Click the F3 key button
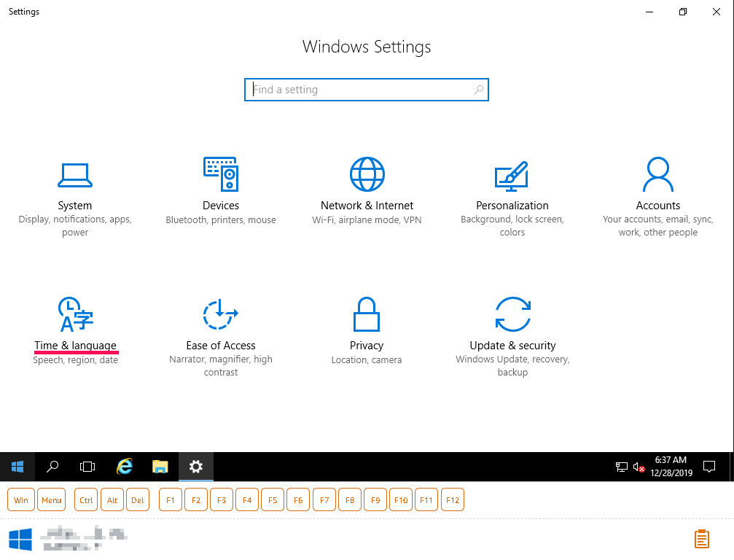 (222, 500)
